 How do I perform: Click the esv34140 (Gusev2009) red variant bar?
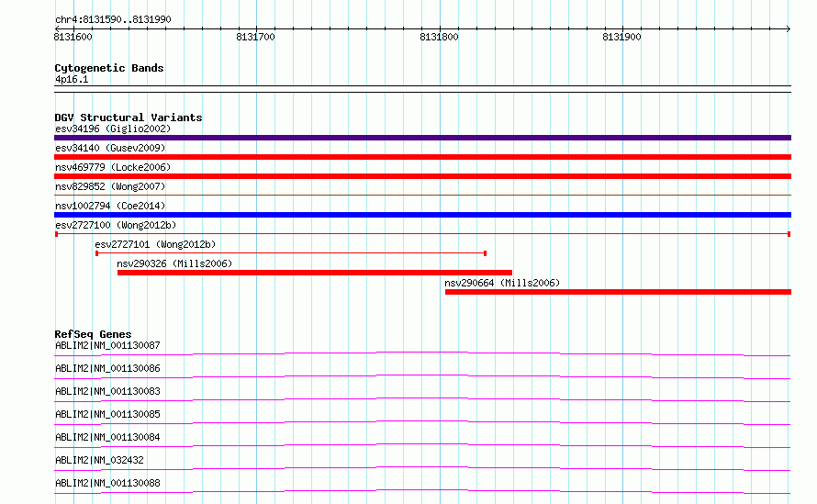422,157
